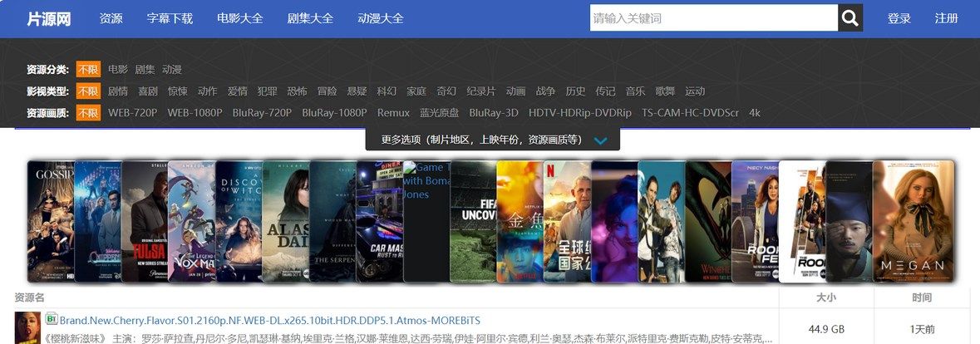
Task: Filter category by 电影
Action: (x=118, y=69)
